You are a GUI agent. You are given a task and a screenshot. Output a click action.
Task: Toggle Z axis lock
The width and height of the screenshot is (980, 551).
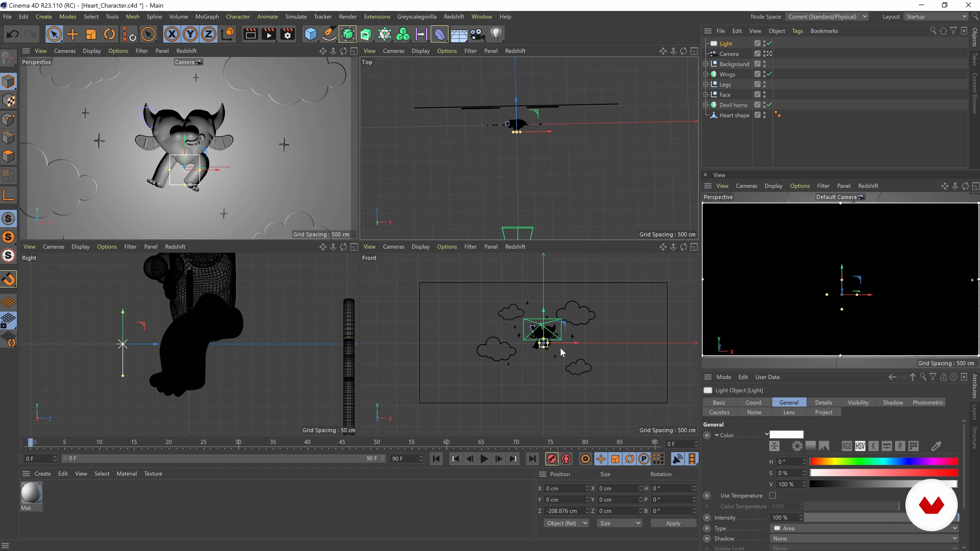pyautogui.click(x=209, y=34)
